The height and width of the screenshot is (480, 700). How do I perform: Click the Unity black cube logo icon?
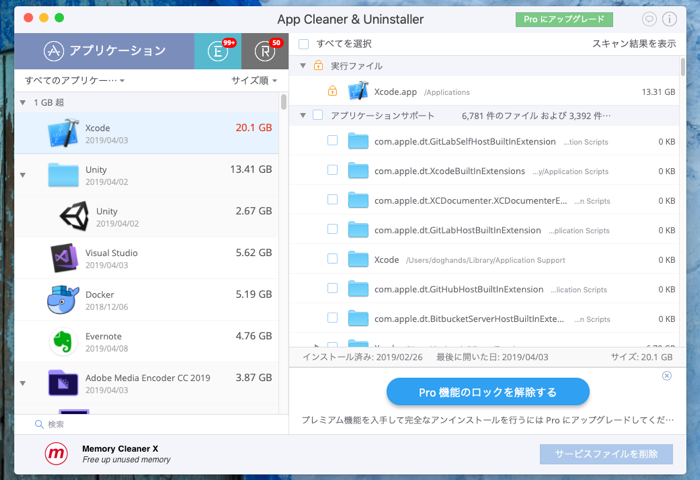[x=75, y=216]
